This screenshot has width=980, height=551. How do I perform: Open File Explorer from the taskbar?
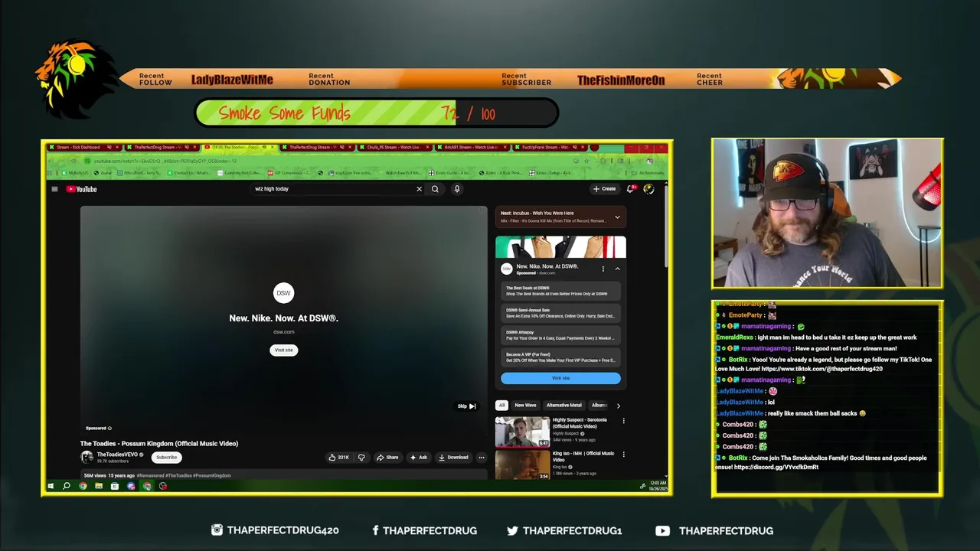pyautogui.click(x=99, y=486)
